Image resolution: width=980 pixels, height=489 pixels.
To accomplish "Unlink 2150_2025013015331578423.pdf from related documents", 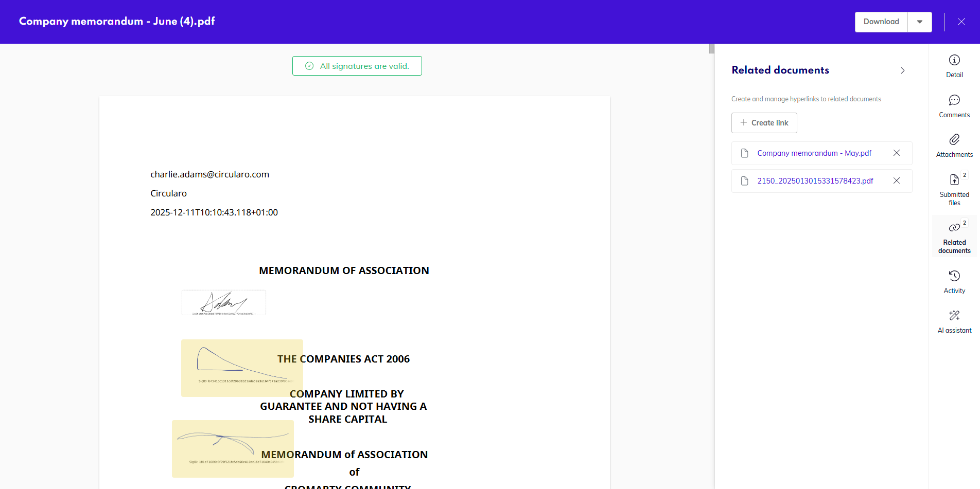I will [x=897, y=180].
